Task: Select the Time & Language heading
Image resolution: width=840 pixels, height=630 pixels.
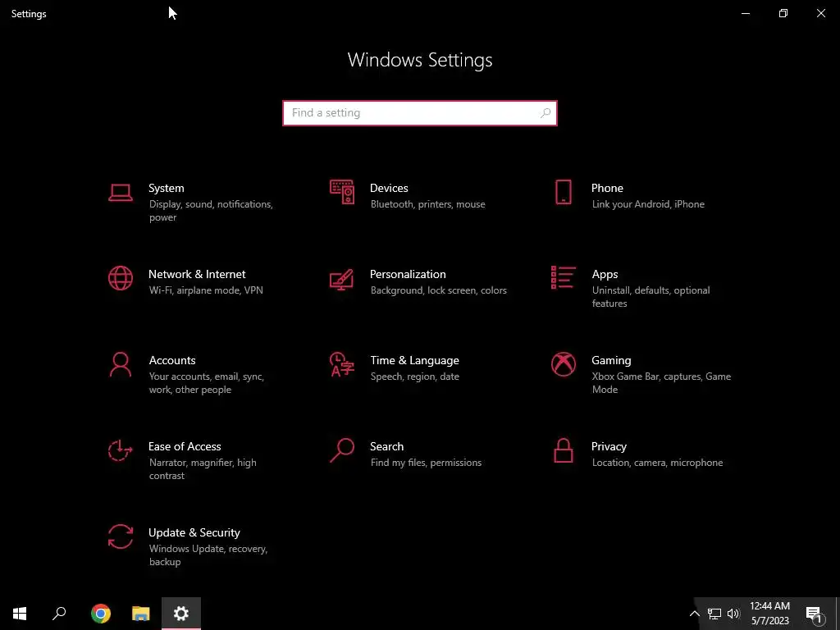Action: click(x=414, y=361)
